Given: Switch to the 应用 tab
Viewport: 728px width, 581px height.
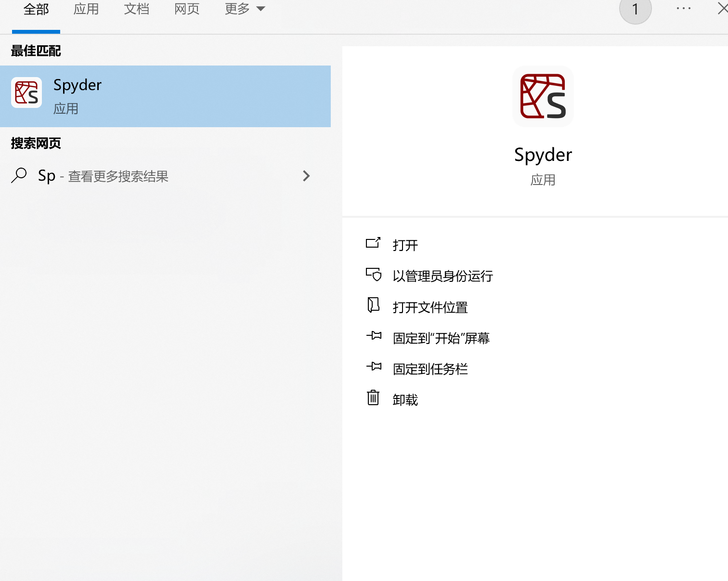Looking at the screenshot, I should [x=87, y=8].
